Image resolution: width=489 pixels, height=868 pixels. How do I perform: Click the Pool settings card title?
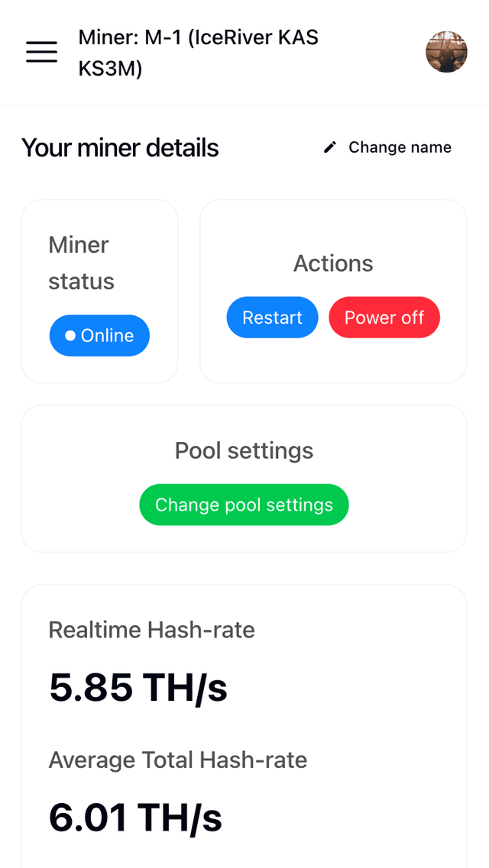(244, 450)
